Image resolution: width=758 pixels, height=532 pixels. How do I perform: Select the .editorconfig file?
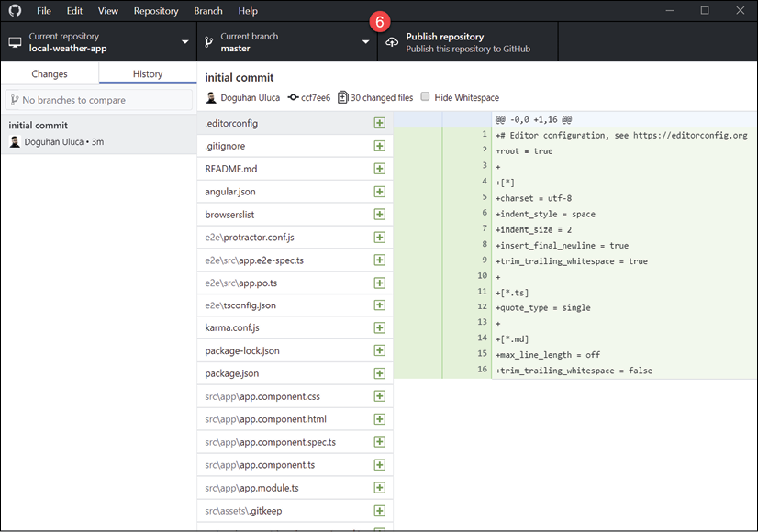click(x=295, y=123)
